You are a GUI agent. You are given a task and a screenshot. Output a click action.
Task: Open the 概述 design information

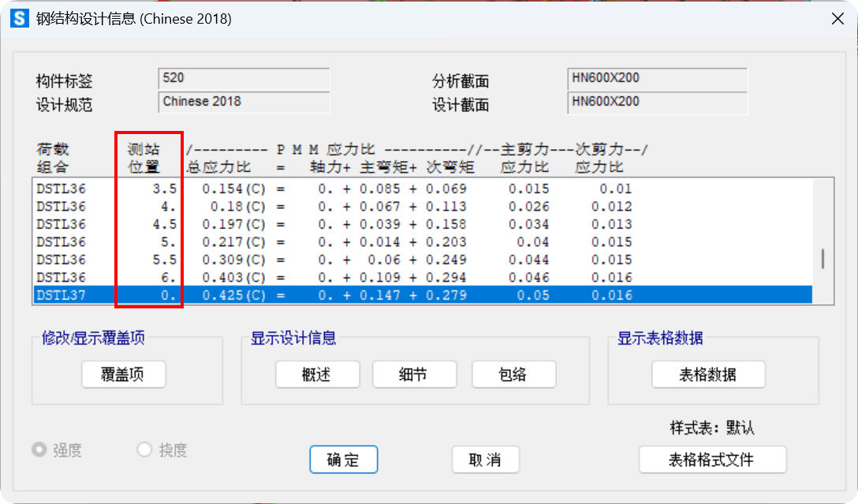[317, 375]
